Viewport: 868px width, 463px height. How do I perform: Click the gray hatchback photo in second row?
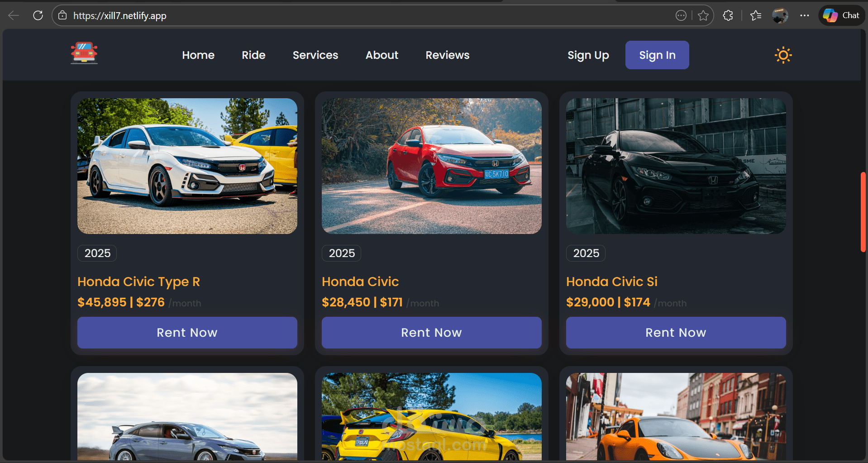[x=187, y=416]
